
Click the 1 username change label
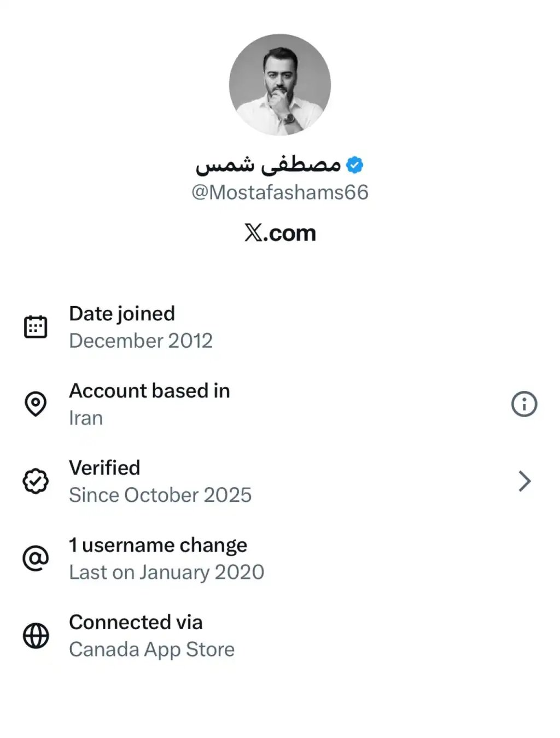pos(158,545)
